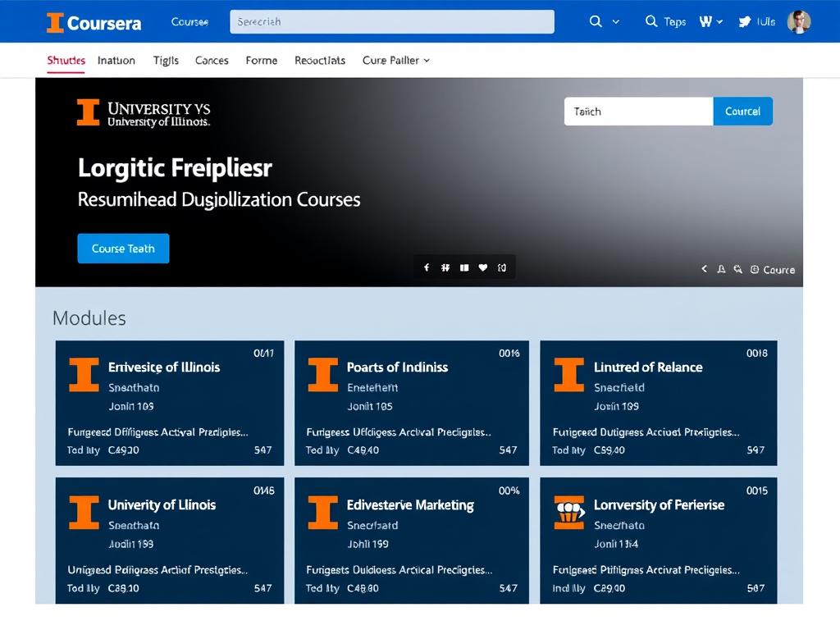Click the C29.00 price on Lornversity of Ferierise card
The image size is (840, 630).
[x=609, y=588]
